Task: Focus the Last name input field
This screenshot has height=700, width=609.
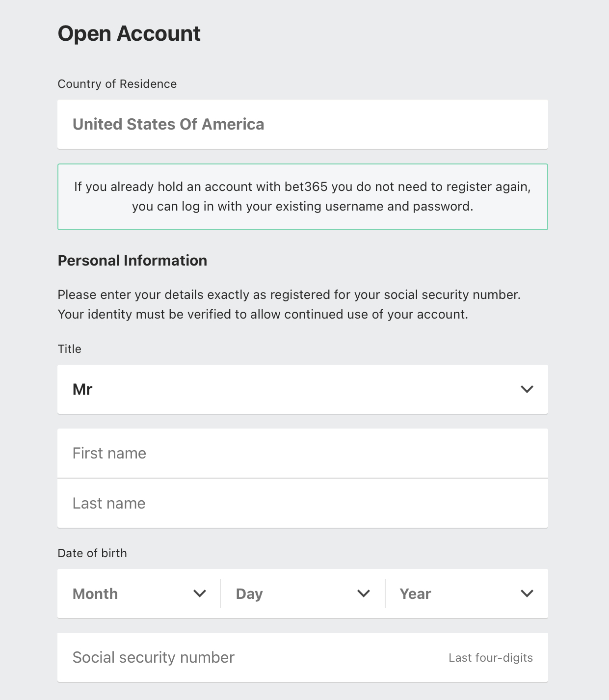Action: pyautogui.click(x=302, y=503)
